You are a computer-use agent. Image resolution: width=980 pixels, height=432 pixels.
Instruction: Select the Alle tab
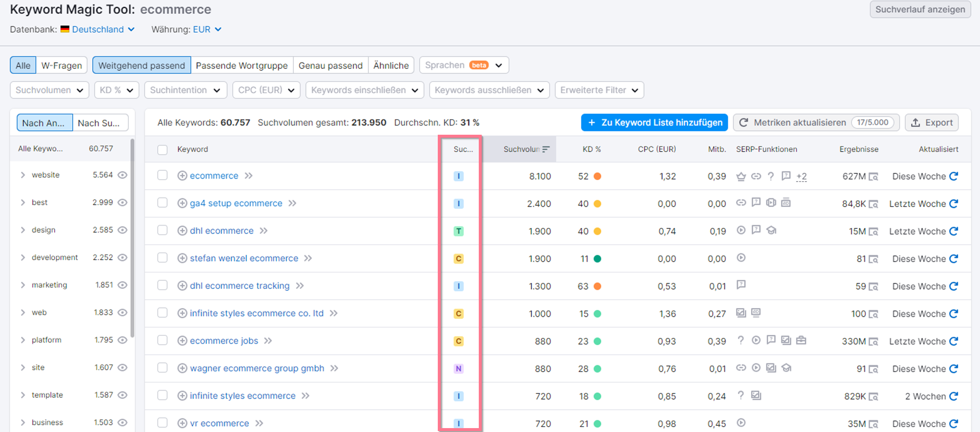pyautogui.click(x=23, y=65)
